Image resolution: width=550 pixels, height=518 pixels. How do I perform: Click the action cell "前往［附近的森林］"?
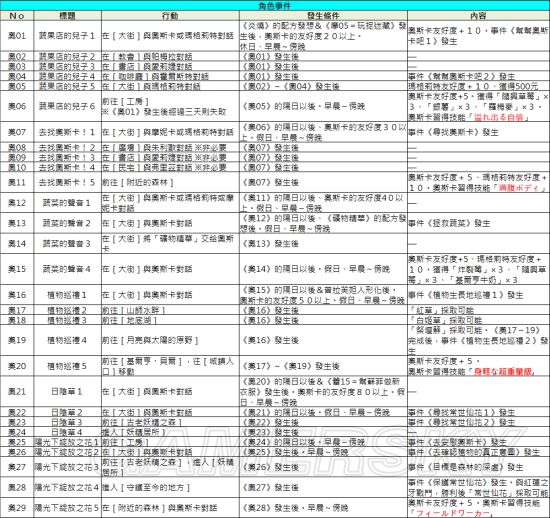170,182
